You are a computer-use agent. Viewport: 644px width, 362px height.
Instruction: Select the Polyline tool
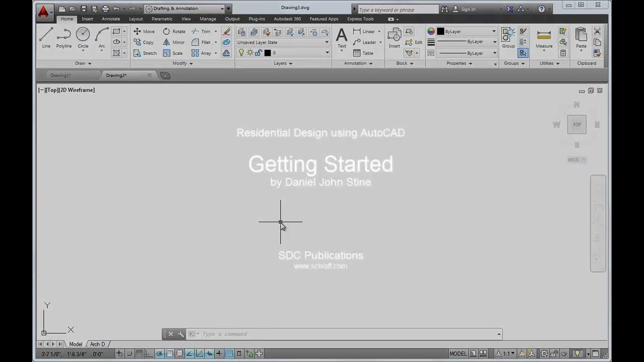(64, 38)
